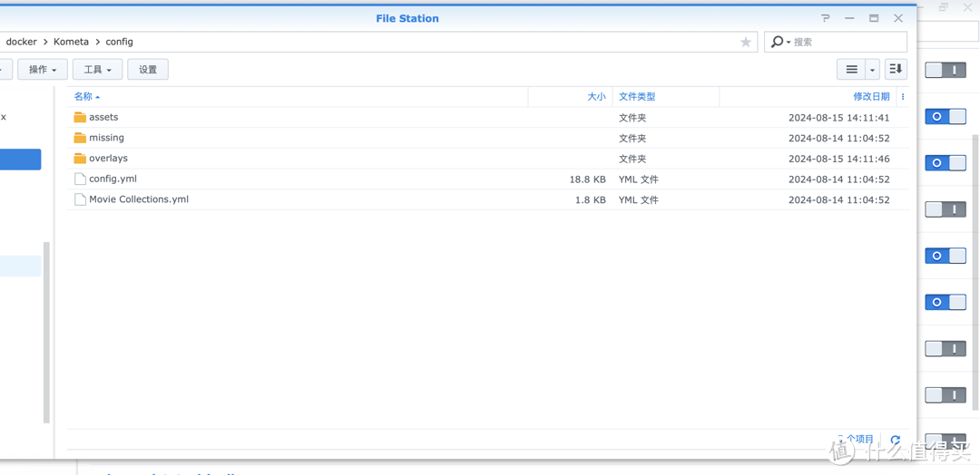Open view mode dropdown arrow beside list icon

872,70
